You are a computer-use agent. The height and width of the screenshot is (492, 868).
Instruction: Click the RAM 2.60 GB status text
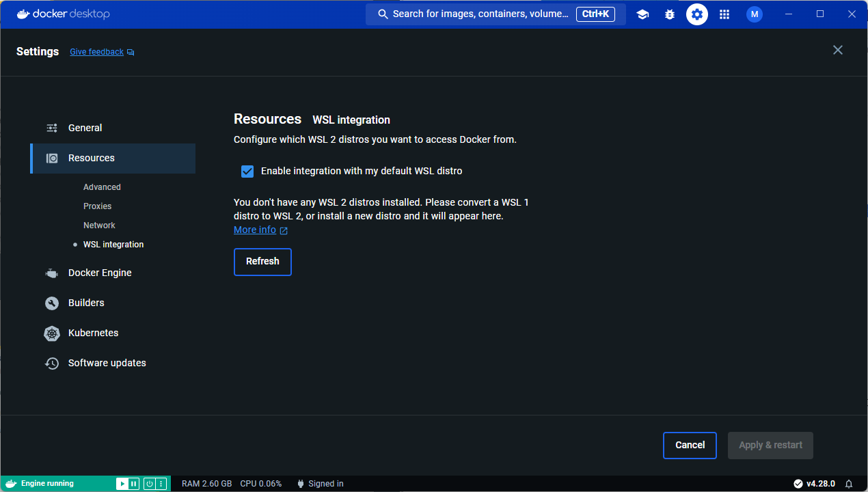click(x=206, y=484)
